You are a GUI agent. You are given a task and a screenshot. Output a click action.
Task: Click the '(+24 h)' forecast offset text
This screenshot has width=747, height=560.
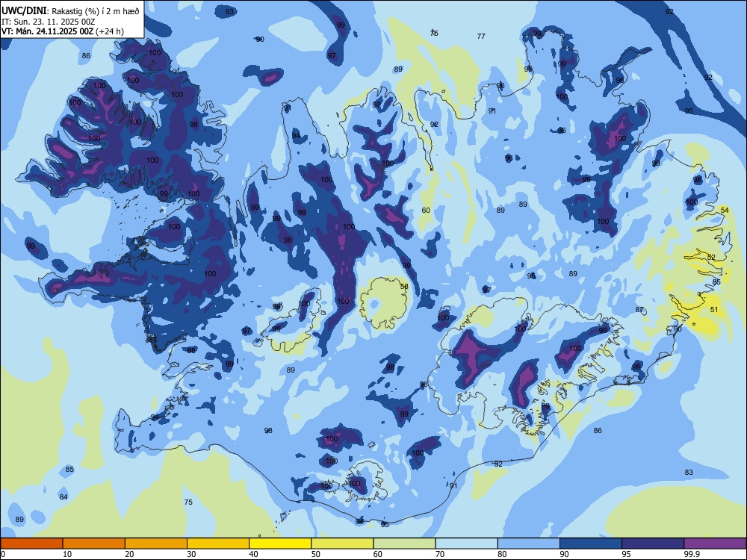point(110,31)
